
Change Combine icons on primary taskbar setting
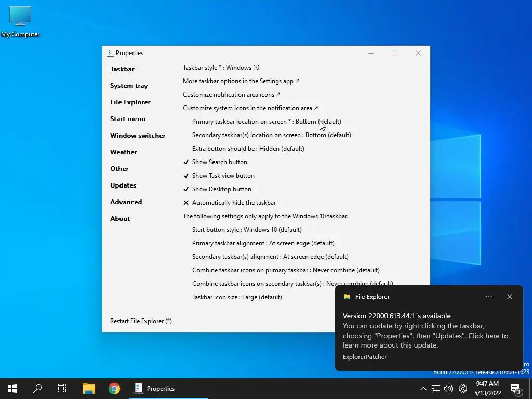pos(286,270)
